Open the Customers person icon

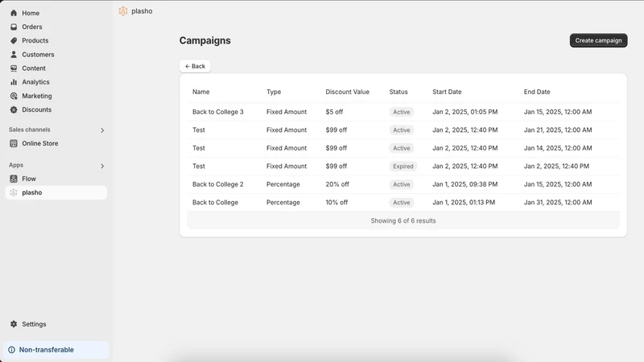point(14,54)
